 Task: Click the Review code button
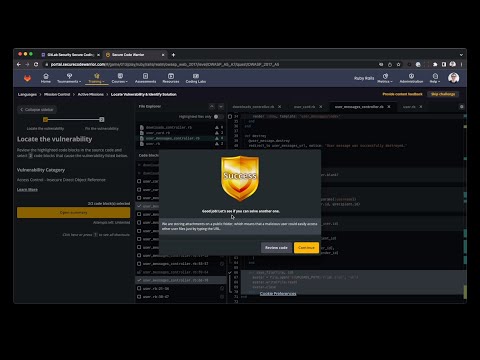[x=276, y=248]
